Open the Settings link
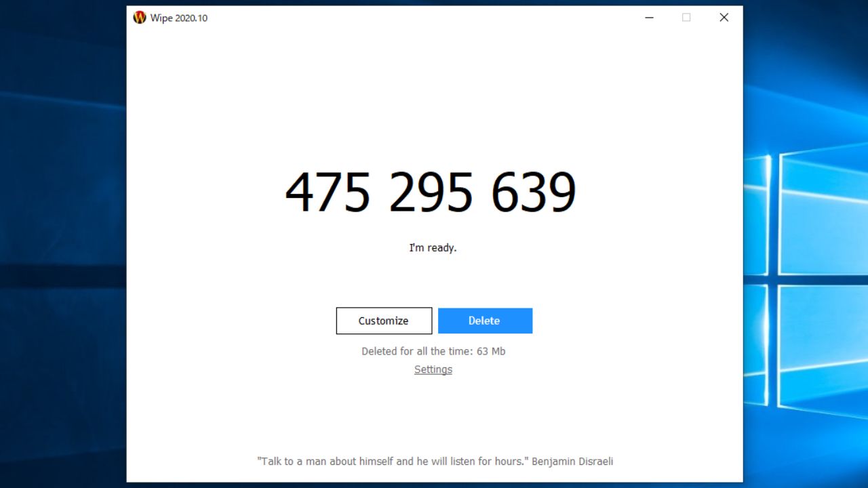Viewport: 868px width, 488px height. [x=433, y=369]
